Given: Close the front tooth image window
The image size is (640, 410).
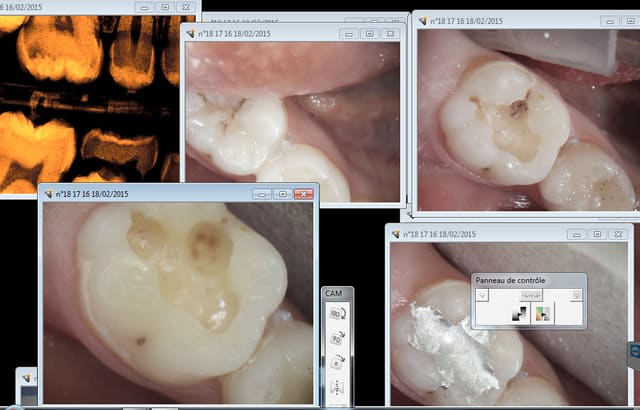Looking at the screenshot, I should 303,194.
